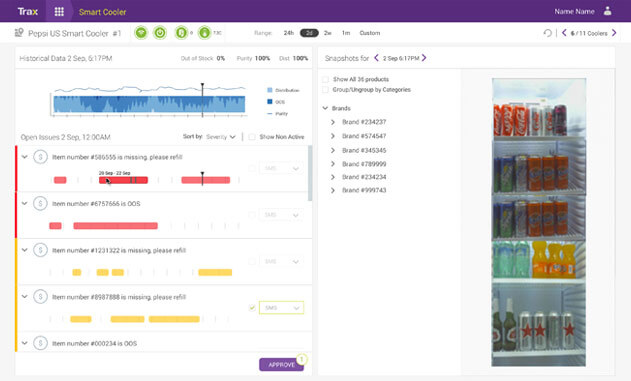Expand Brand #234237 tree item

(333, 122)
